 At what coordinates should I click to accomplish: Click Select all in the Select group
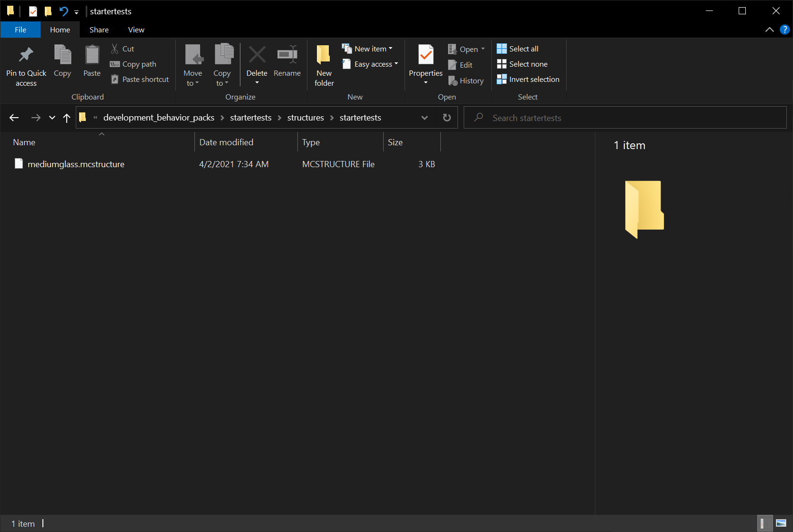[518, 48]
